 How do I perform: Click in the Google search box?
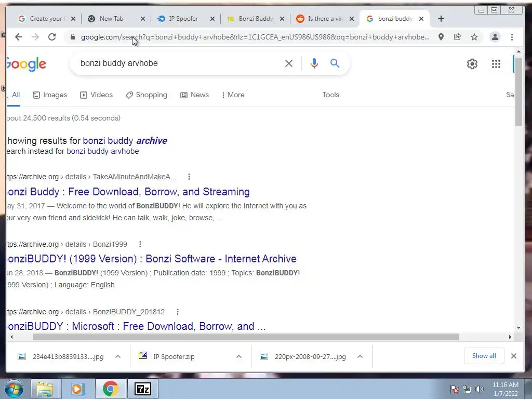(180, 63)
